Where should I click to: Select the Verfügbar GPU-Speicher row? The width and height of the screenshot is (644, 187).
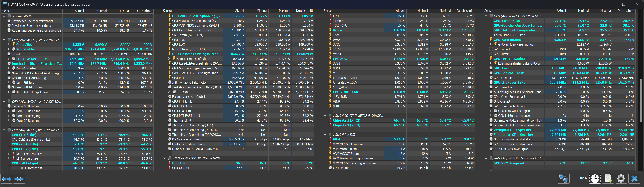(x=562, y=130)
